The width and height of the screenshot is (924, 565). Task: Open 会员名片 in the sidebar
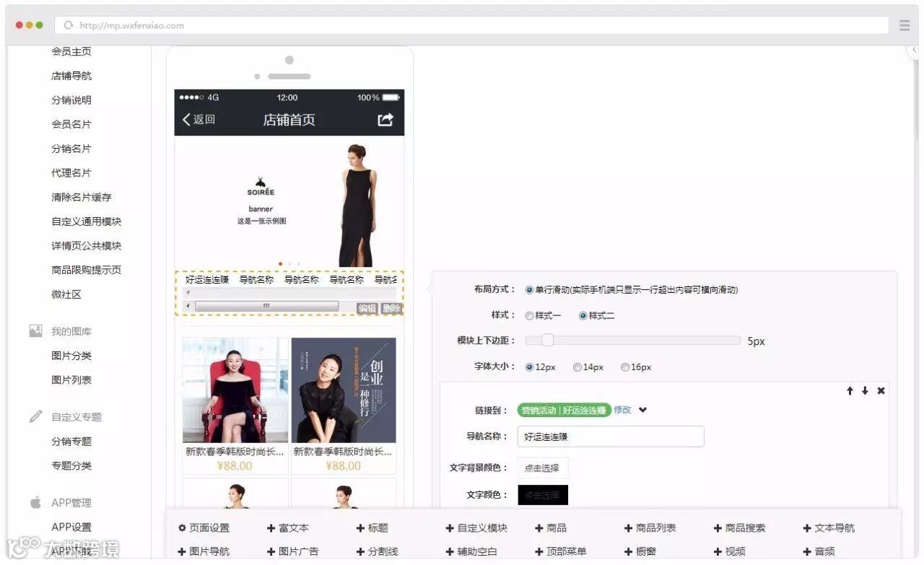pyautogui.click(x=71, y=124)
